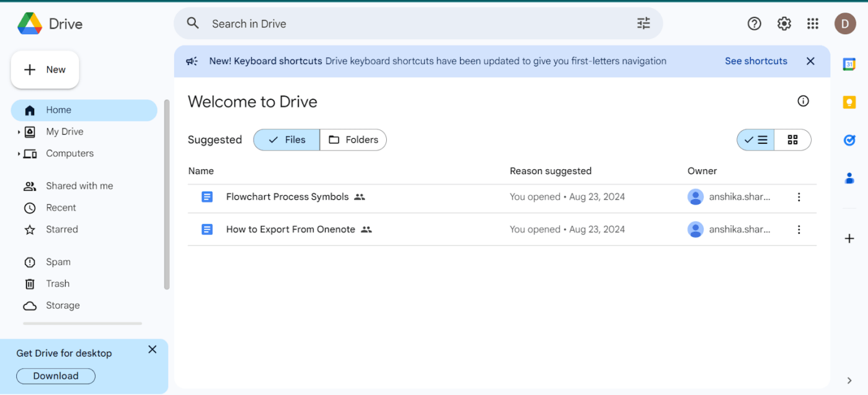
Task: Click the shared icon beside Flowchart Process Symbols
Action: tap(360, 197)
